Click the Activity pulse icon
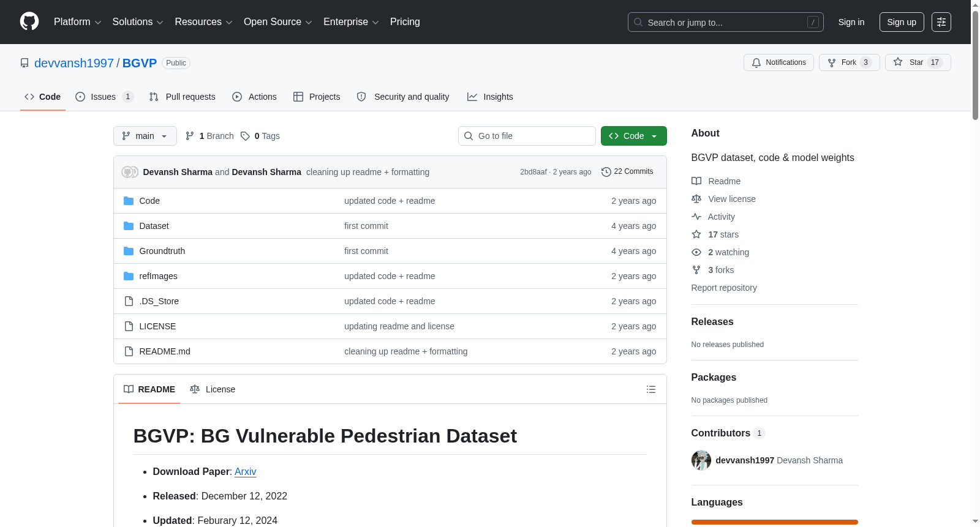The width and height of the screenshot is (980, 527). pos(696,217)
